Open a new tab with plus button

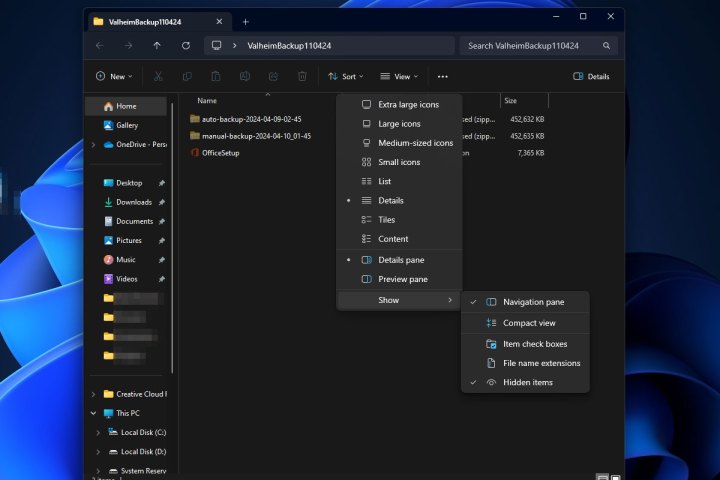[x=245, y=21]
